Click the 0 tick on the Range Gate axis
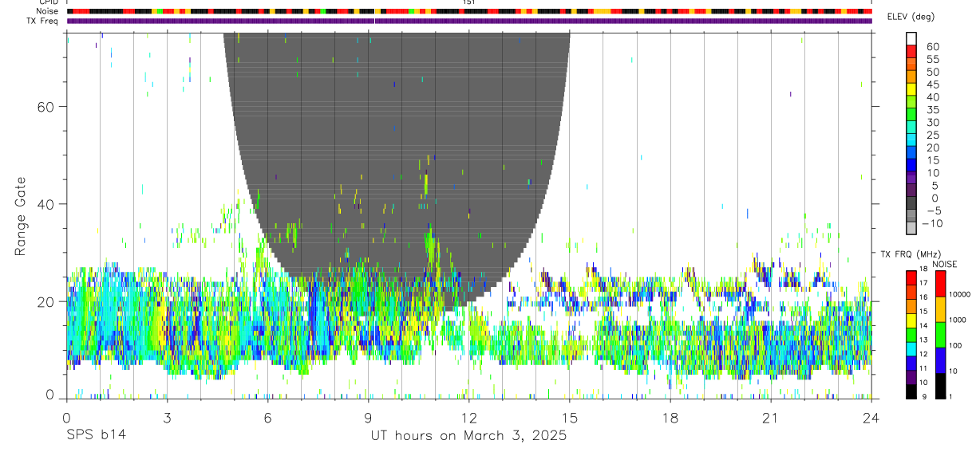The width and height of the screenshot is (980, 452). tap(50, 394)
